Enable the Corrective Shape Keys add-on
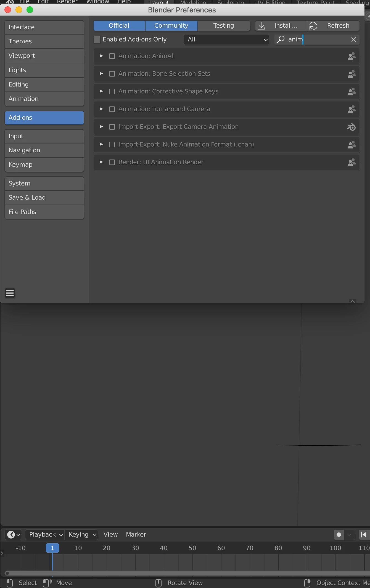Viewport: 370px width, 588px height. tap(112, 92)
